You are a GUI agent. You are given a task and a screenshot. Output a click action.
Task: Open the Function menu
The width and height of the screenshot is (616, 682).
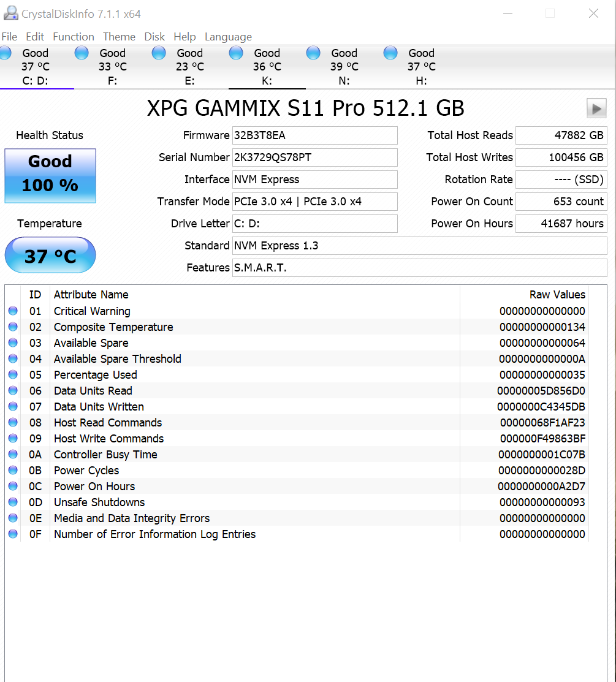click(74, 37)
